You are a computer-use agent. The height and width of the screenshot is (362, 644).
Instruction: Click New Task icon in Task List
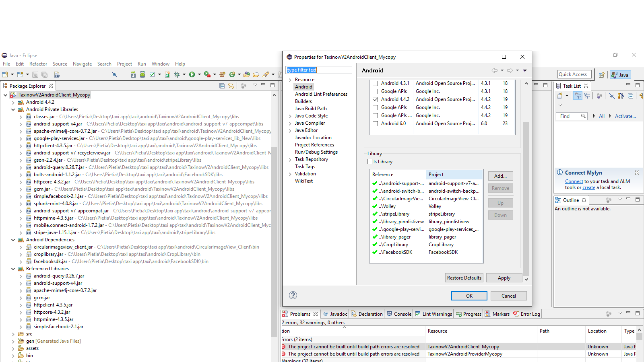point(559,96)
